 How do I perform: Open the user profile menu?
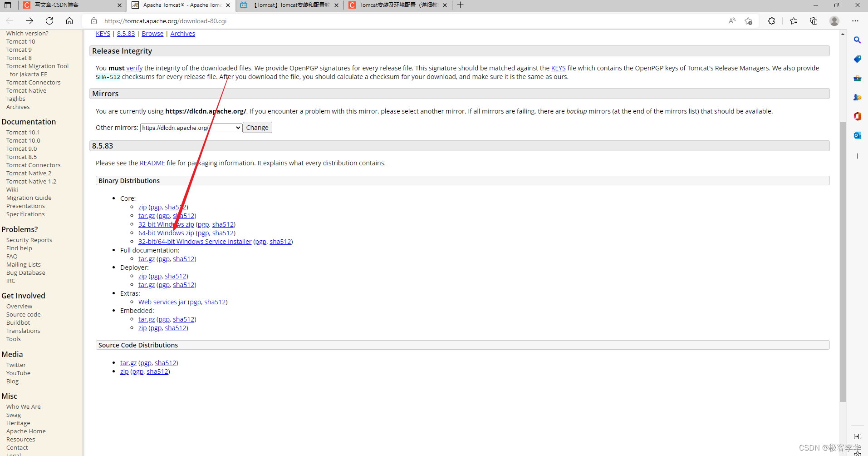coord(834,21)
